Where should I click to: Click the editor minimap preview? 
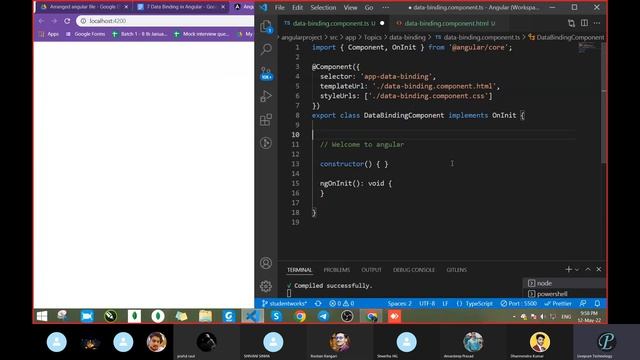click(x=587, y=48)
